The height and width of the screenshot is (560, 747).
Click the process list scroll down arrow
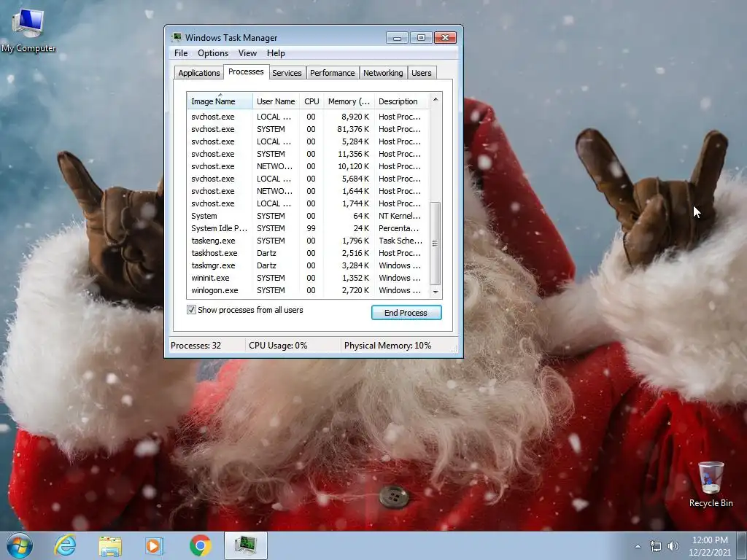click(436, 292)
